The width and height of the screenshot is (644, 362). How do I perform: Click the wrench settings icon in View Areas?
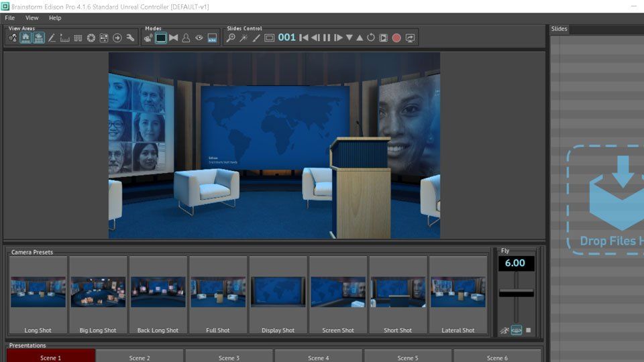tap(130, 38)
